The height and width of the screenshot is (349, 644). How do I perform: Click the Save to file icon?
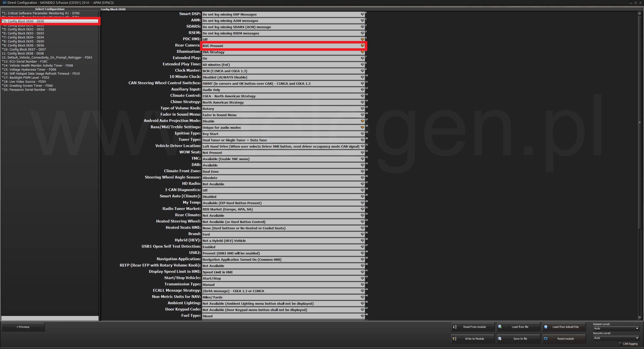pyautogui.click(x=500, y=339)
